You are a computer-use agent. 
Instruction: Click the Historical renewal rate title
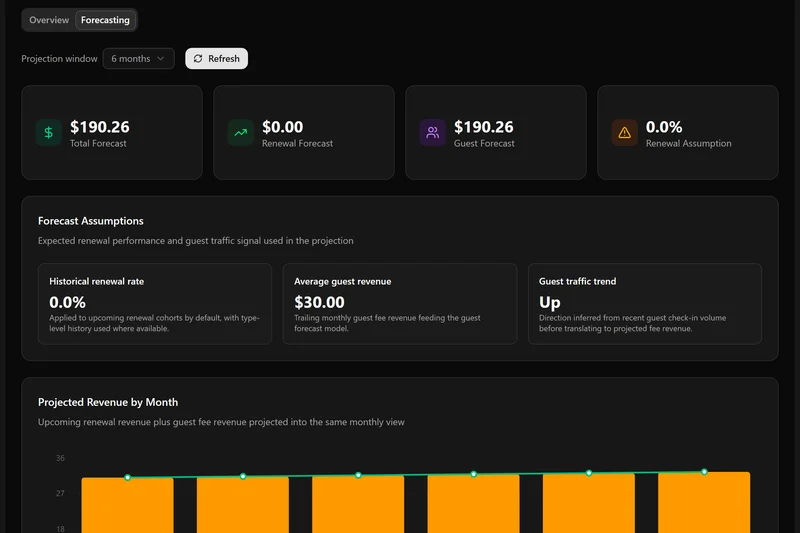[96, 281]
